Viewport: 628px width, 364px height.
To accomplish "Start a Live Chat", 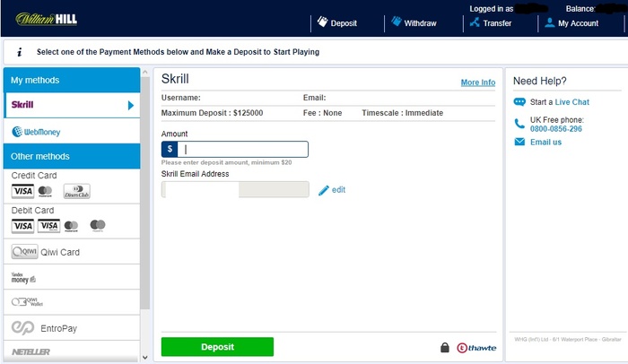I will [x=571, y=102].
